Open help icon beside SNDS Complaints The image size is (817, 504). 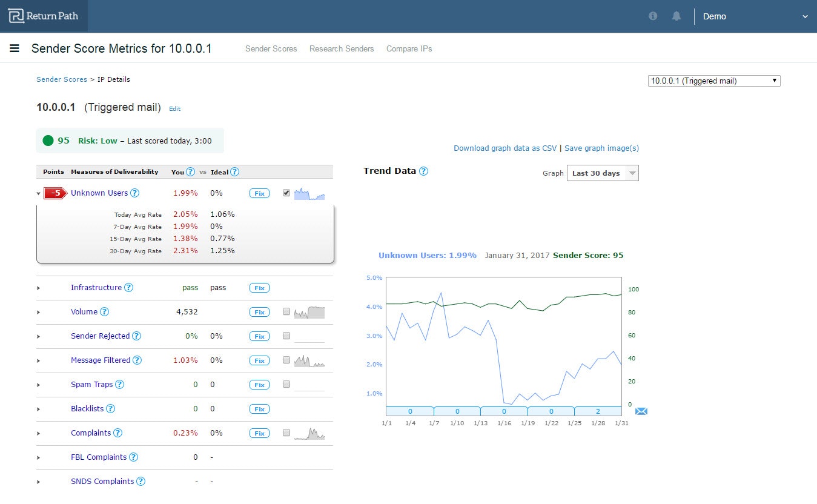[x=141, y=482]
